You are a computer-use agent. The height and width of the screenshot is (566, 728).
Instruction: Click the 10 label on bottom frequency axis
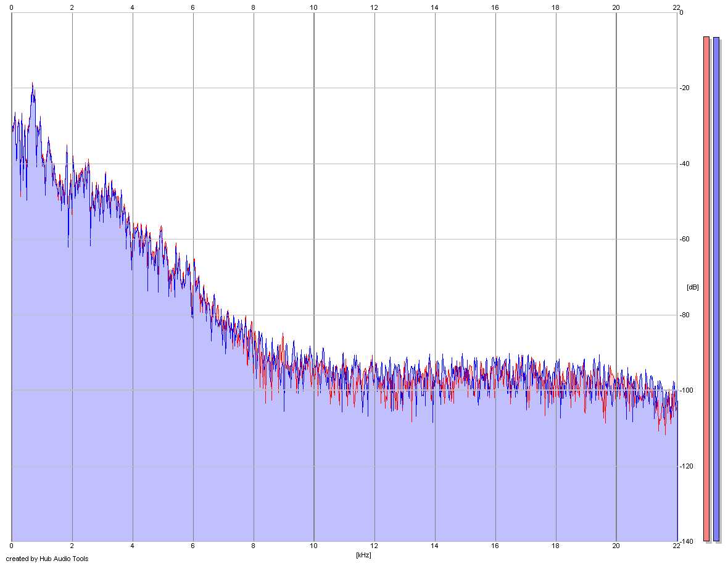[314, 546]
